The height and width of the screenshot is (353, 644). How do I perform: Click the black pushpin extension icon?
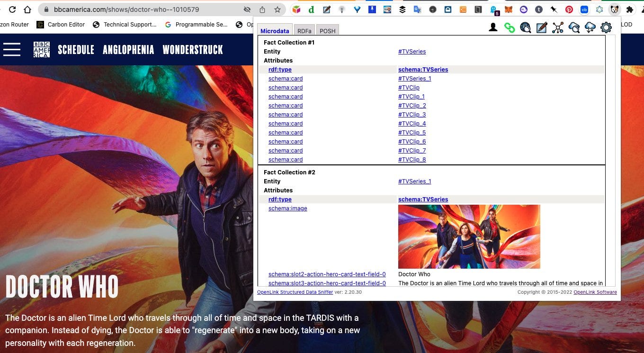point(554,9)
